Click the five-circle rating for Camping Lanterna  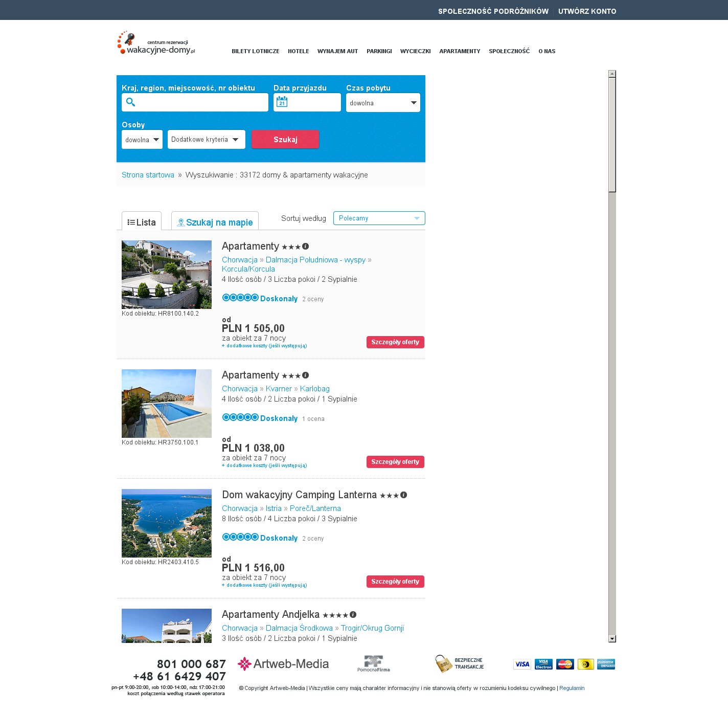click(x=240, y=537)
